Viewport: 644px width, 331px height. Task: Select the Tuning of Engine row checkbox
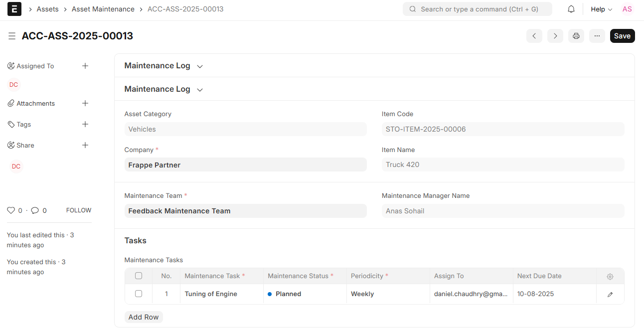click(139, 294)
